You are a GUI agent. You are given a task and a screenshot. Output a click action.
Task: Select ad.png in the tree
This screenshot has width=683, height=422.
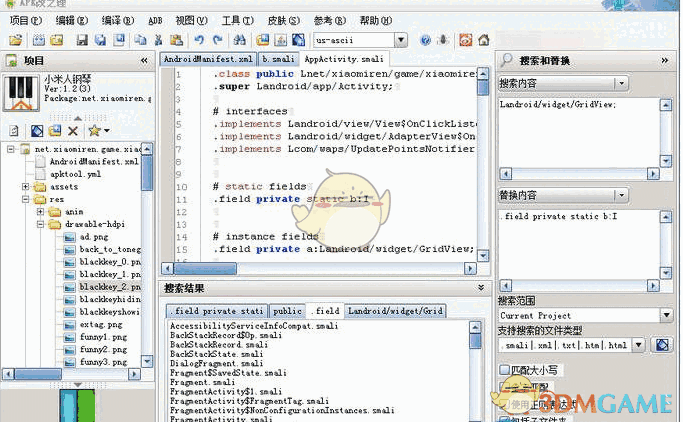tap(94, 237)
